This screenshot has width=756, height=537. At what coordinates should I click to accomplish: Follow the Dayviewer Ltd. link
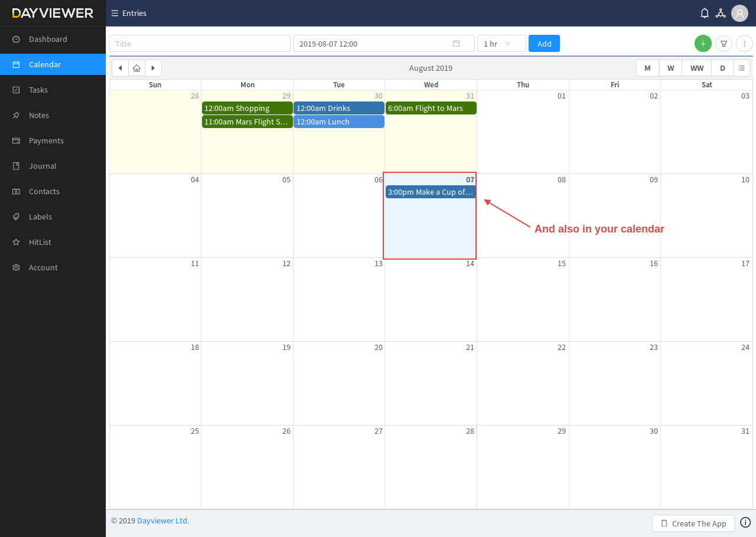click(x=163, y=520)
